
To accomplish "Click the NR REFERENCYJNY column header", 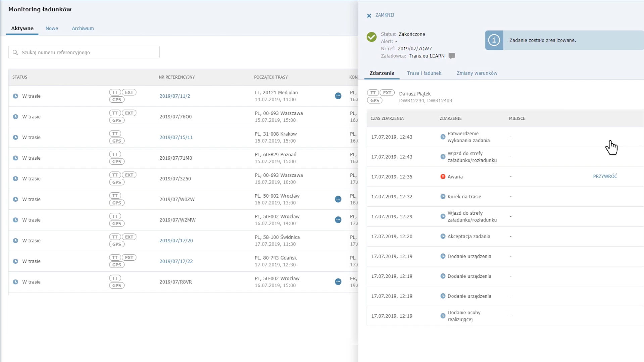I will (177, 77).
